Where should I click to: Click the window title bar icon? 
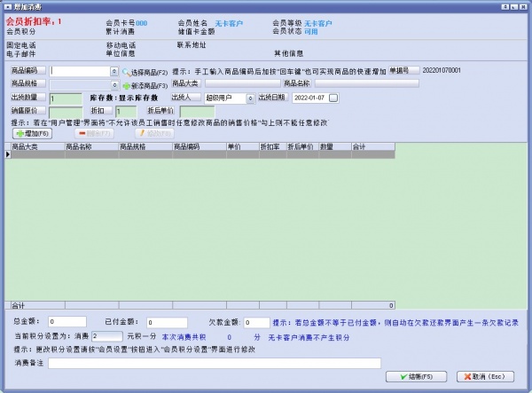coord(7,6)
